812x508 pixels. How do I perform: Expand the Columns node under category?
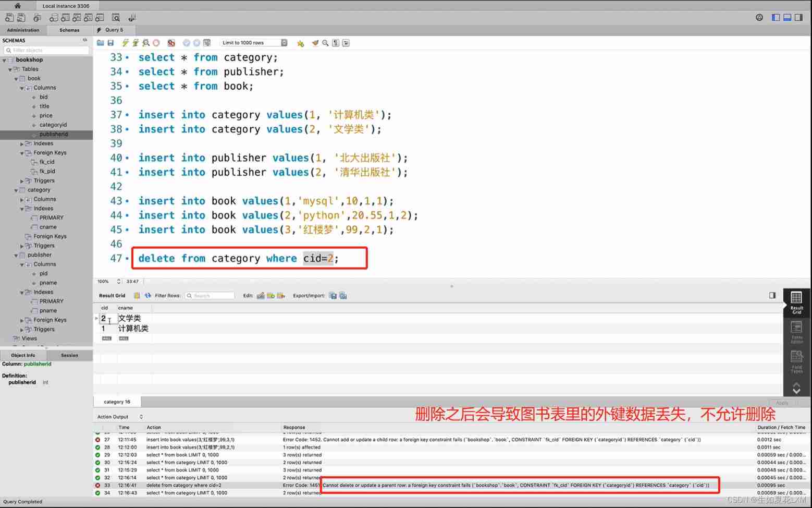[x=22, y=200]
